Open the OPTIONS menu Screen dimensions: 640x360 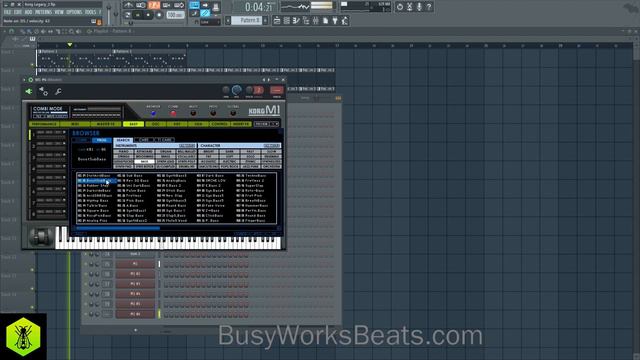click(74, 12)
